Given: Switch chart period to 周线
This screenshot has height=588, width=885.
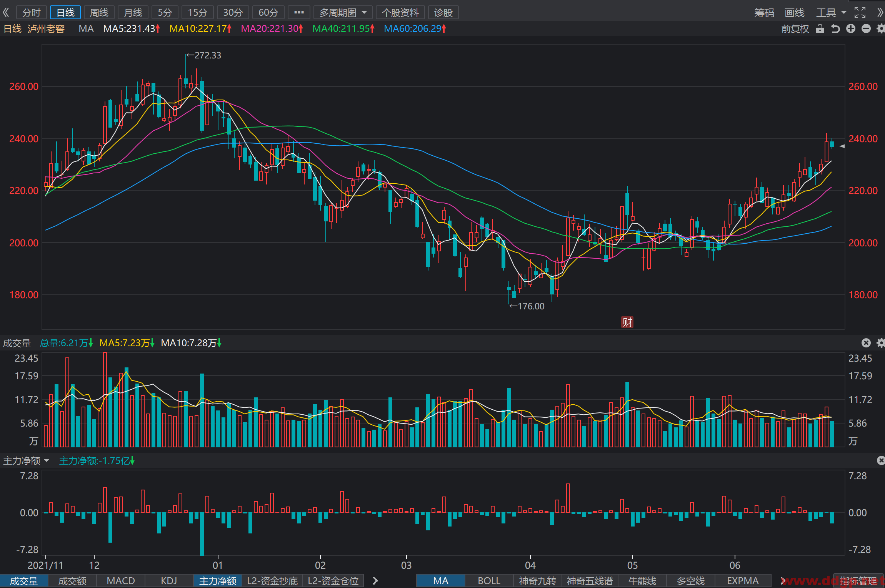Looking at the screenshot, I should tap(99, 13).
